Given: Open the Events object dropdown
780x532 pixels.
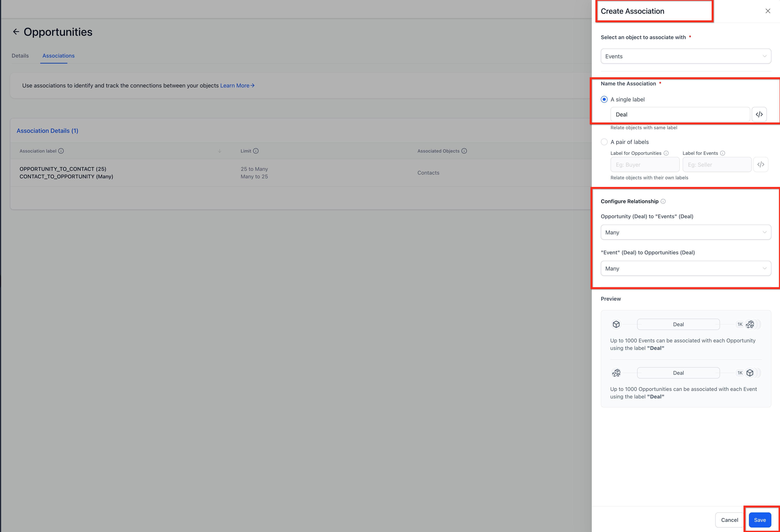Looking at the screenshot, I should pos(686,56).
